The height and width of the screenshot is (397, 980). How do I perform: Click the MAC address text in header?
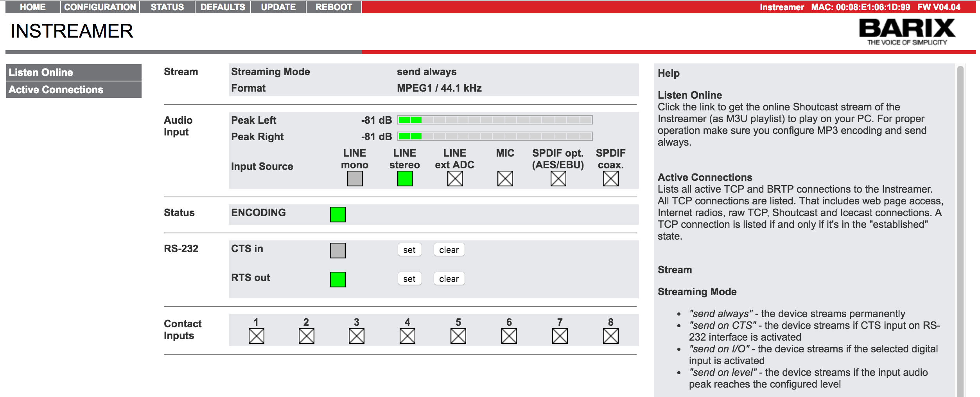860,7
